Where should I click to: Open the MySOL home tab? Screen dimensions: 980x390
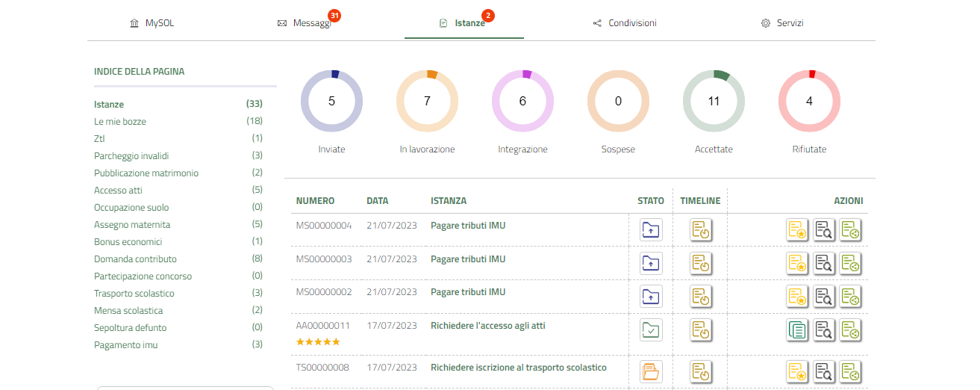click(x=152, y=23)
